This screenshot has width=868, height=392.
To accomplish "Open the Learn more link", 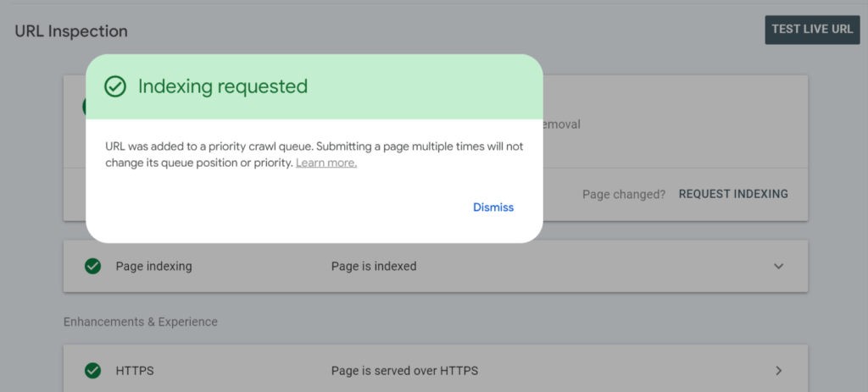I will point(326,163).
